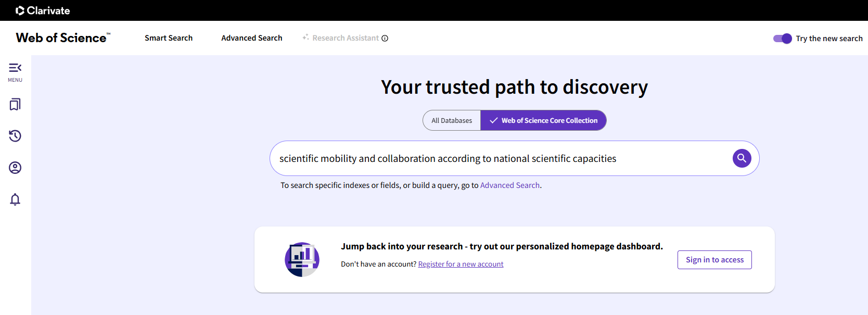
Task: Click the info icon beside Research Assistant
Action: coord(385,38)
